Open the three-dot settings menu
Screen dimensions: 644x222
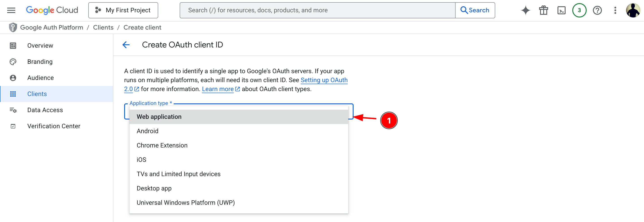pos(615,10)
